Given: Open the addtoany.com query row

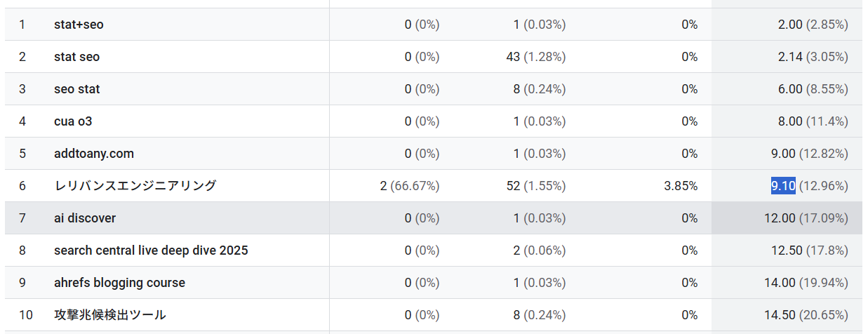Looking at the screenshot, I should (x=433, y=154).
